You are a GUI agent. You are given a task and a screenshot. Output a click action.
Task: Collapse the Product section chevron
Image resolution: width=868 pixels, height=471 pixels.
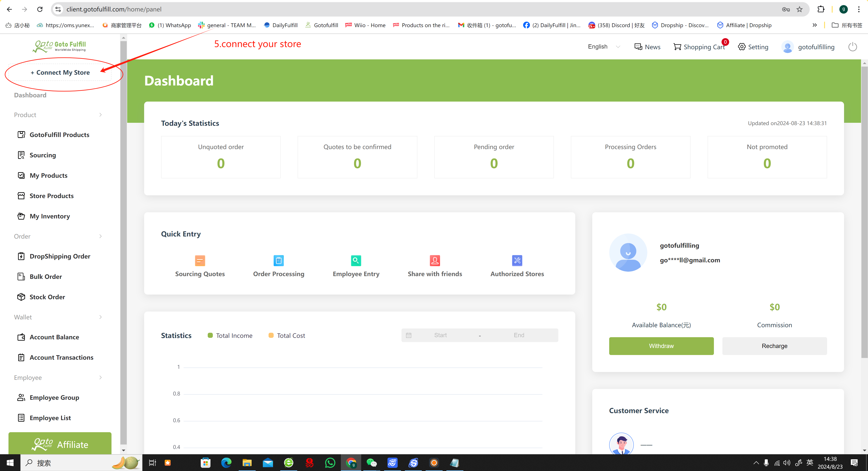point(100,115)
